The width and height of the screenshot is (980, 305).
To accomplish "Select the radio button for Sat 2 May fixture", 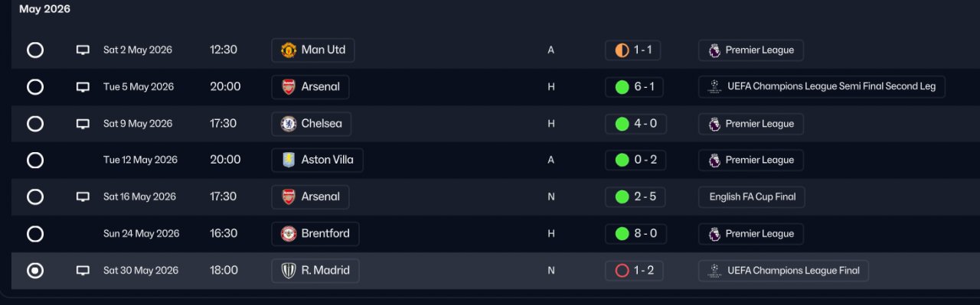I will (x=35, y=50).
